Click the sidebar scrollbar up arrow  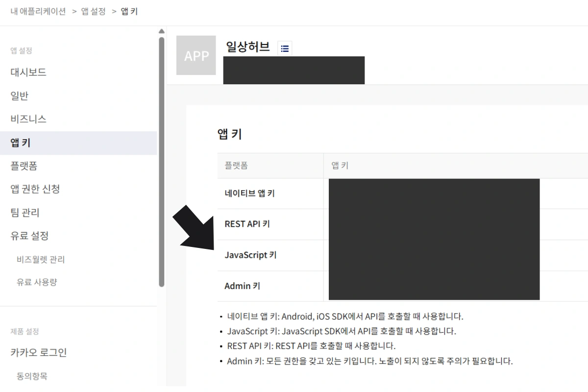point(162,32)
